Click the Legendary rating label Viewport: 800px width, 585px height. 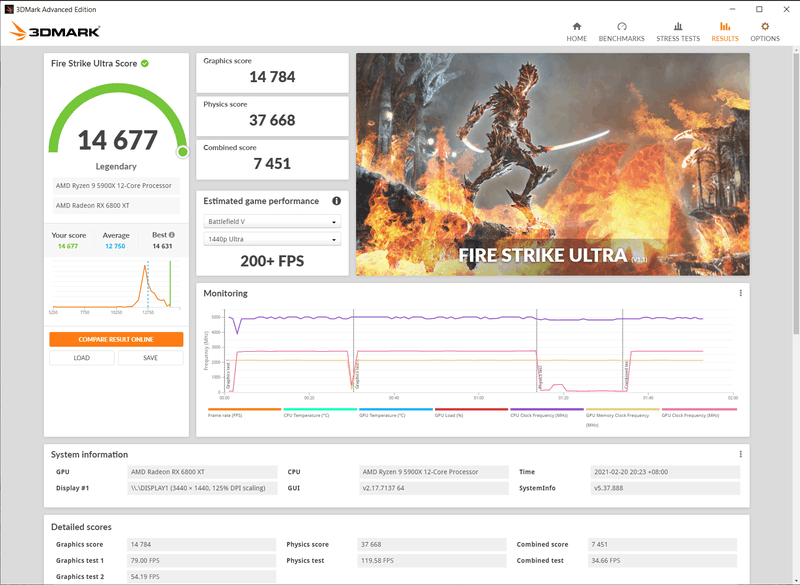click(116, 166)
